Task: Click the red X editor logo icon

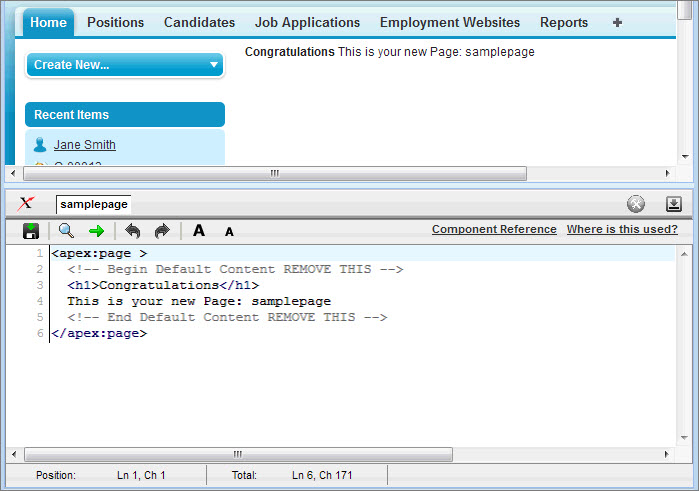Action: (x=26, y=204)
